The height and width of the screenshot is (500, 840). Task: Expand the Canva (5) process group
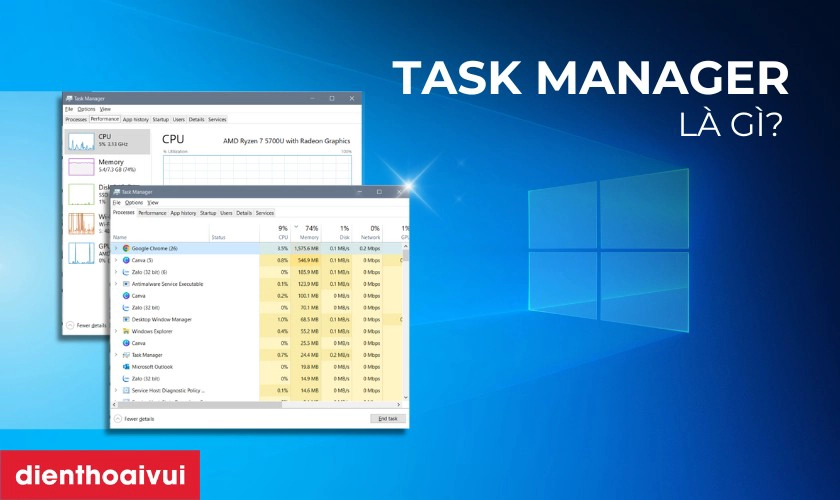pos(116,260)
